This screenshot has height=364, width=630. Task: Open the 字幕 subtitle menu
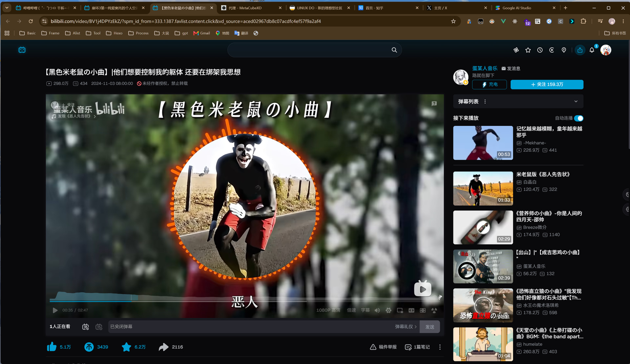(365, 310)
